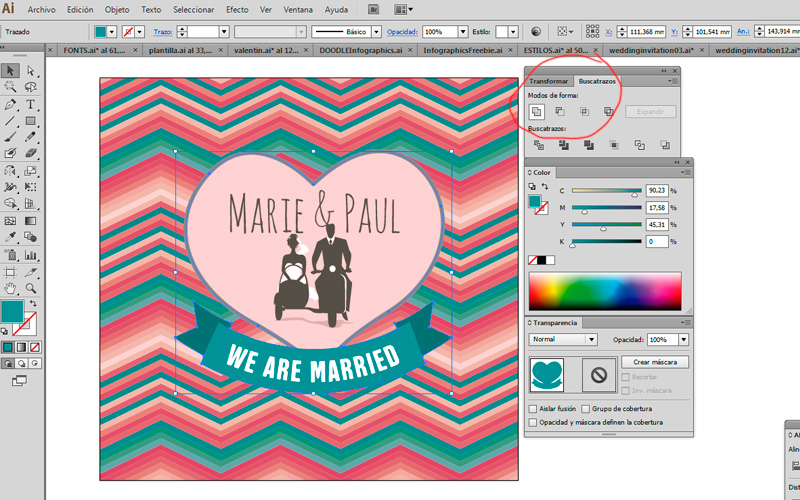This screenshot has height=500, width=800.
Task: Enable the Aislar fusión checkbox
Action: pyautogui.click(x=533, y=409)
